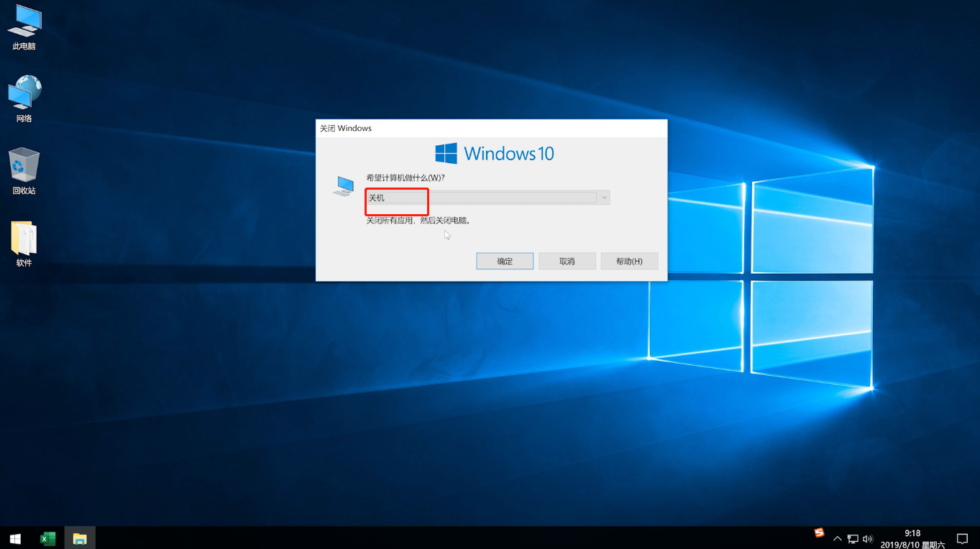Open the network status tray icon

(x=853, y=538)
